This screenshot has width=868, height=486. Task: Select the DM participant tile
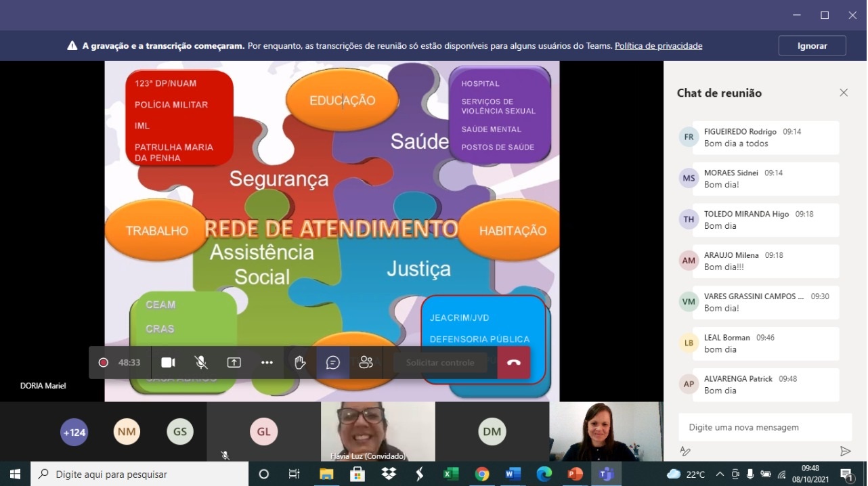tap(492, 432)
